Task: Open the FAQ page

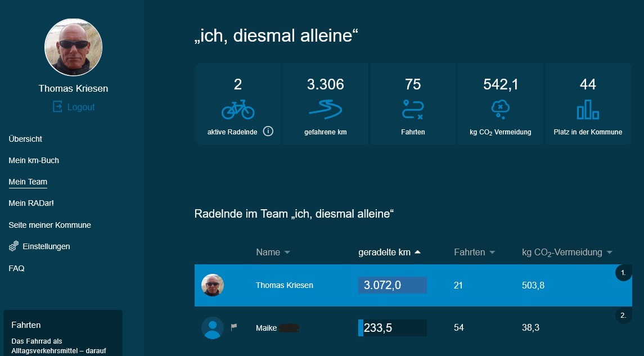Action: pyautogui.click(x=16, y=268)
